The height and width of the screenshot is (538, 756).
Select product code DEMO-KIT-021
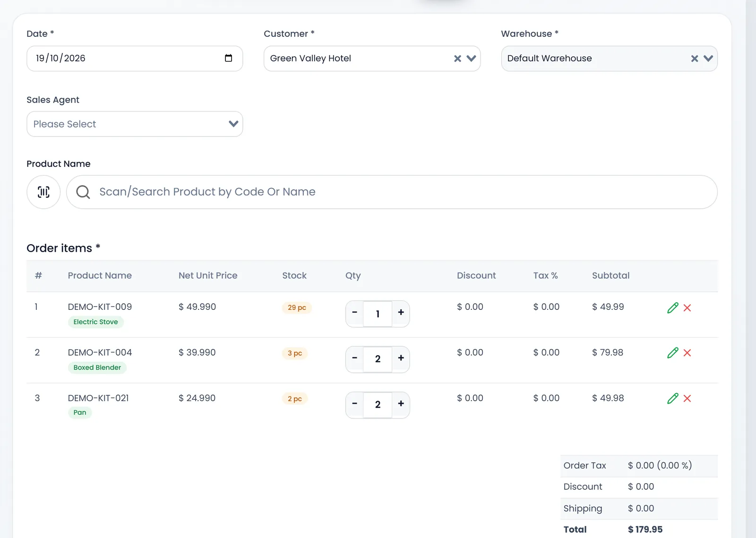[98, 398]
